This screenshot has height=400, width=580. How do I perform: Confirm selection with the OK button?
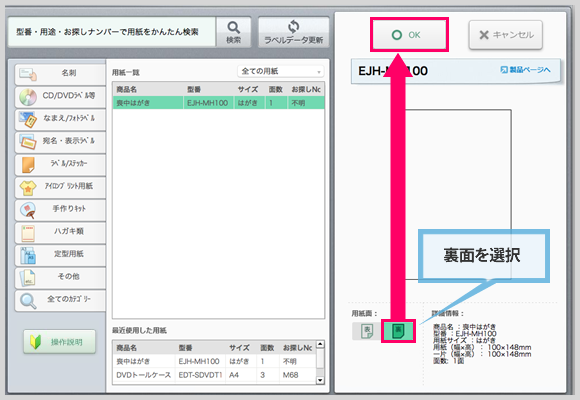tap(409, 35)
